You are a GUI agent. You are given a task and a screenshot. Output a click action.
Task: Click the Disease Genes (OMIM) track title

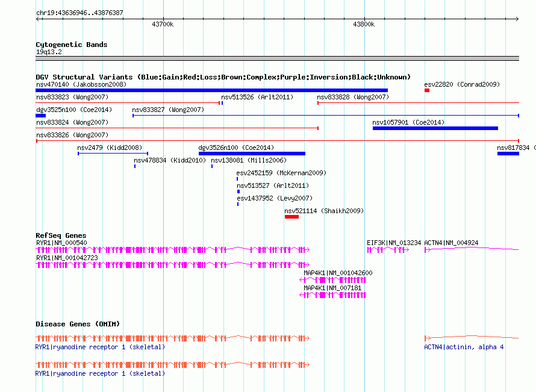(x=78, y=324)
